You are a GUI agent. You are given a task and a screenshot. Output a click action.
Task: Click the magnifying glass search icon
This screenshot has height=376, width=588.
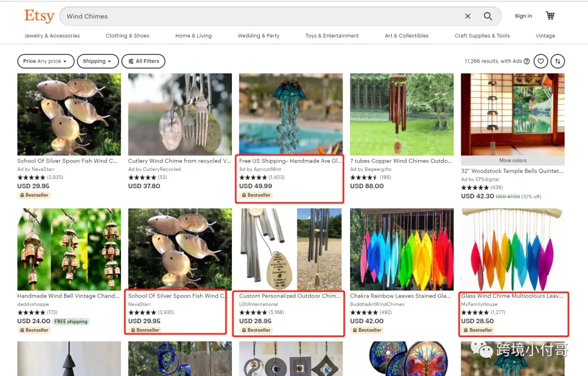487,16
